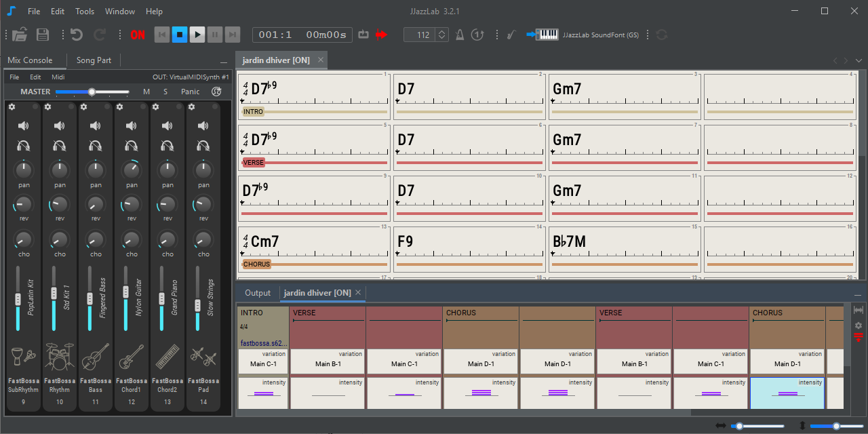868x434 pixels.
Task: Click the drum kit icon for Rhythm channel
Action: click(60, 357)
